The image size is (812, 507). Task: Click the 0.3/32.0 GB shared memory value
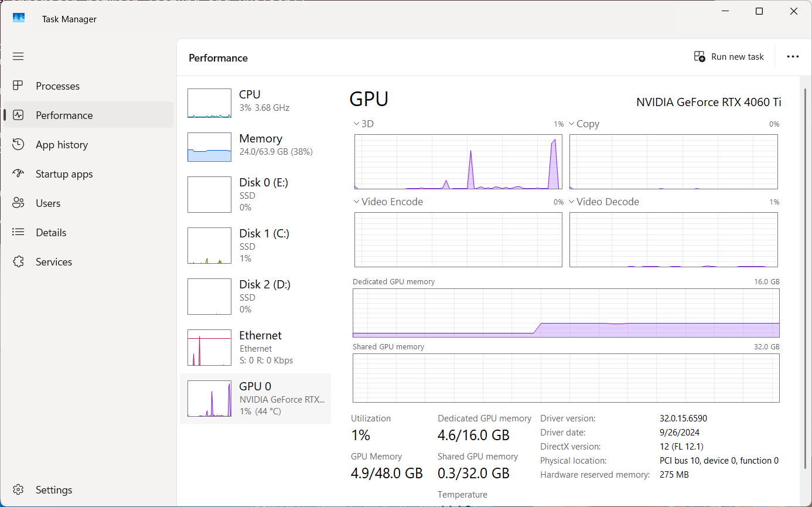point(473,474)
